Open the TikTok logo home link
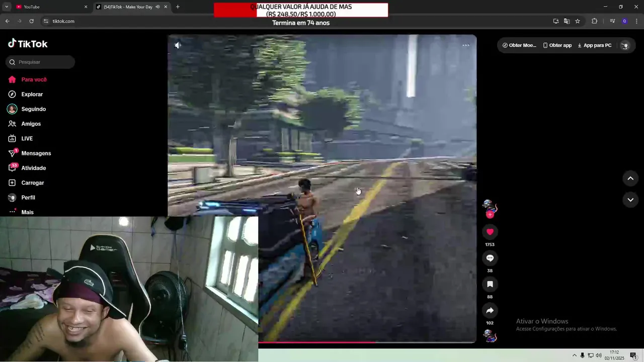 (x=28, y=44)
